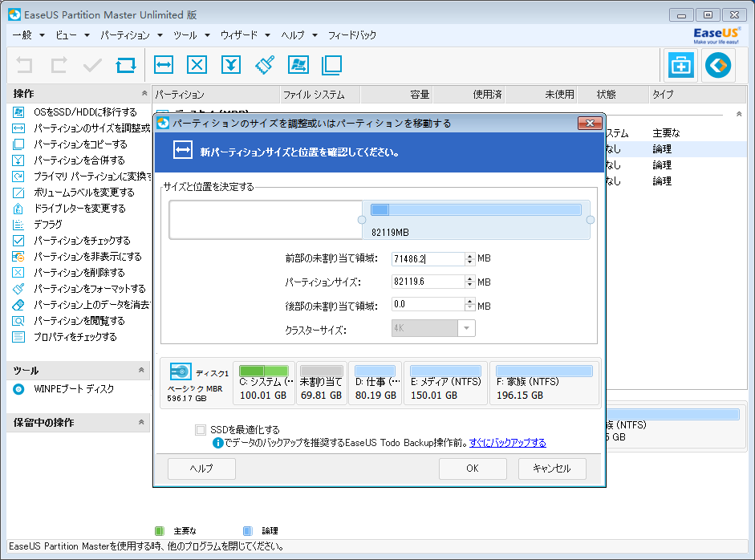Click the Redo toolbar icon
755x560 pixels.
[x=59, y=65]
